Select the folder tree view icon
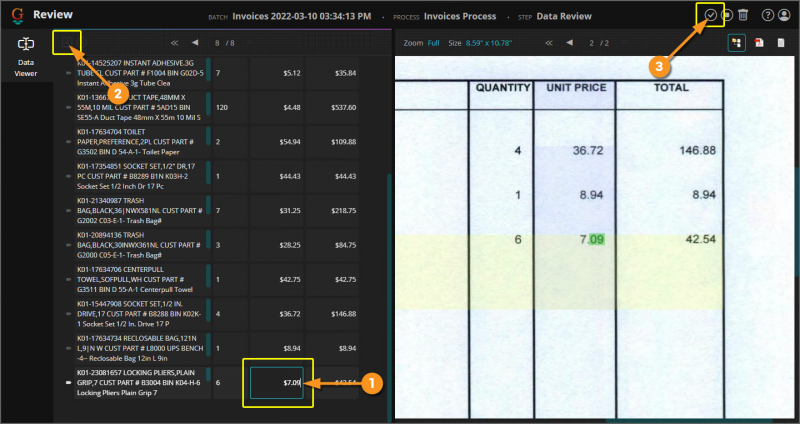This screenshot has height=424, width=800. click(736, 43)
